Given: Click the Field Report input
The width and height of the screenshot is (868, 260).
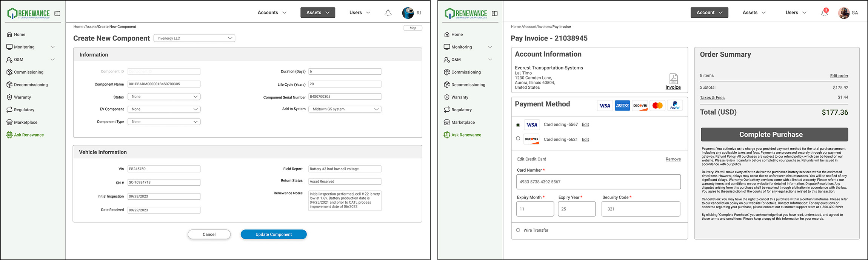Looking at the screenshot, I should (345, 169).
